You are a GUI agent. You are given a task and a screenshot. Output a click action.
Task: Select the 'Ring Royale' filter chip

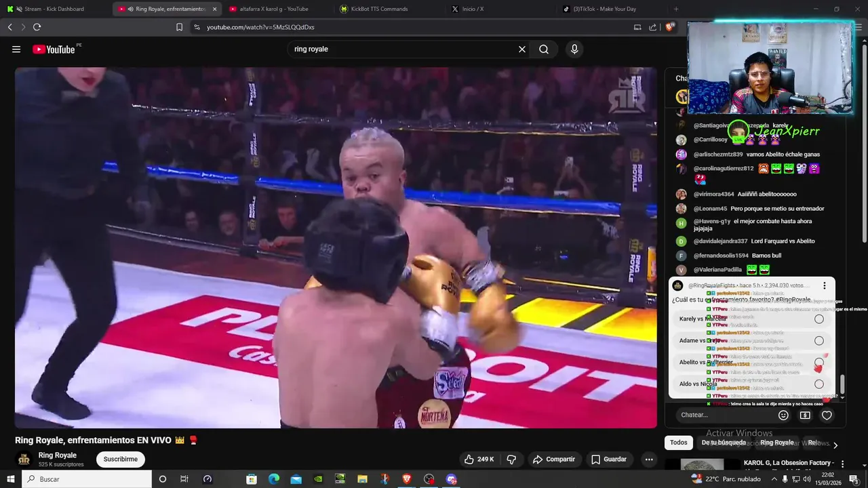[x=776, y=443]
